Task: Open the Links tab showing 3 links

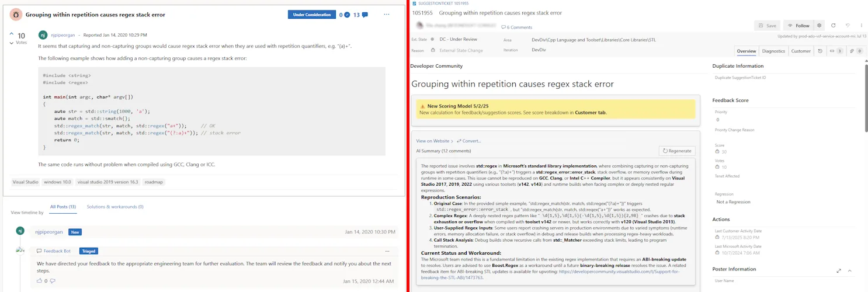Action: pyautogui.click(x=836, y=51)
